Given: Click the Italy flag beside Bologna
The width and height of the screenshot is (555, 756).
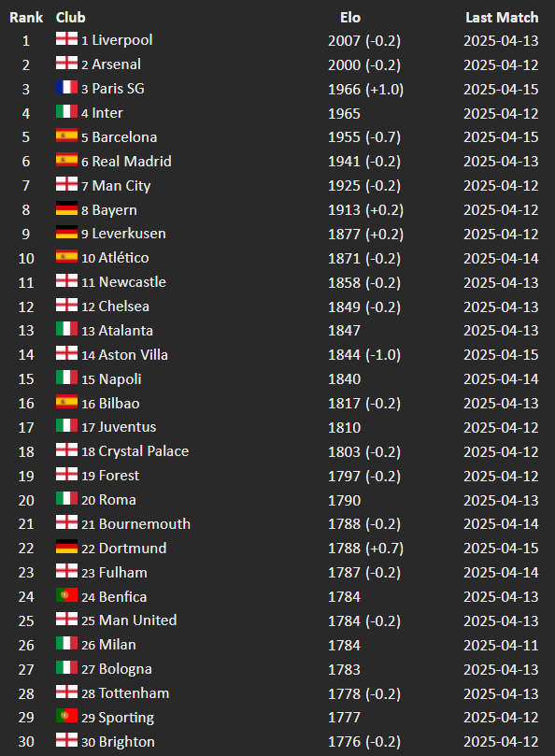Looking at the screenshot, I should (x=66, y=668).
